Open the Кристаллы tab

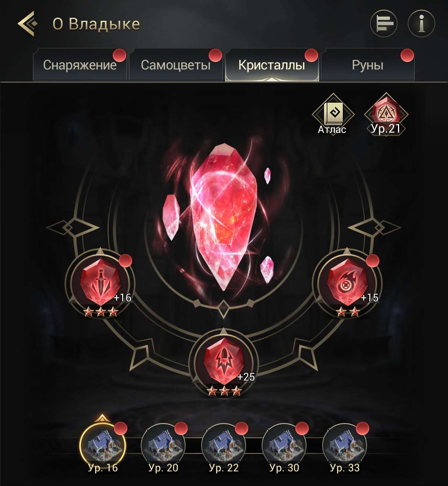tap(272, 65)
